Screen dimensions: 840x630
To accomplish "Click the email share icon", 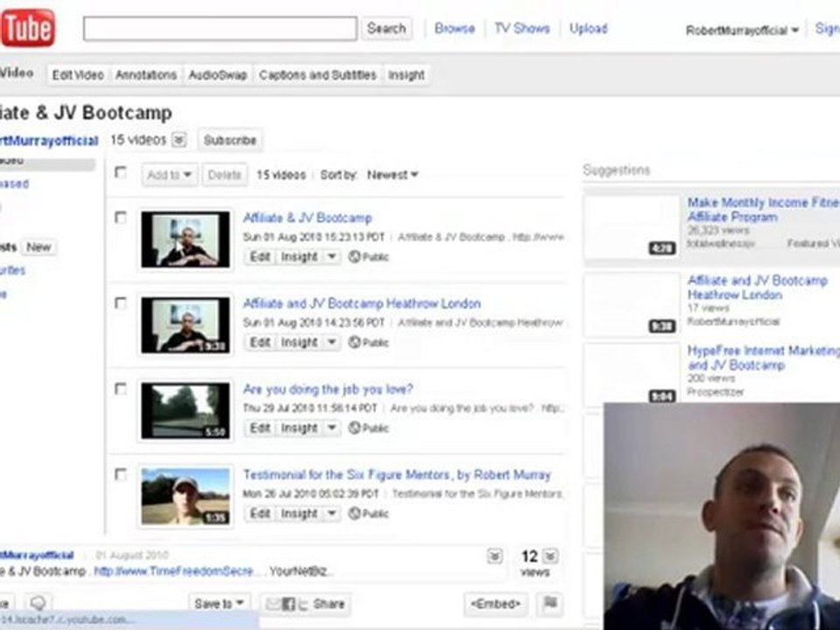I will coord(273,605).
